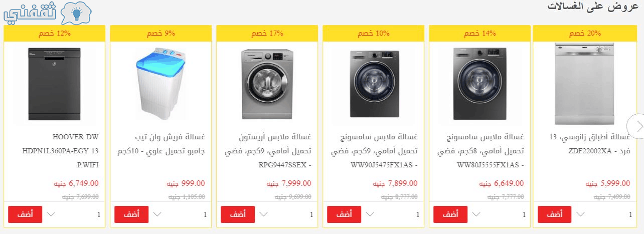Add Samsung 9kg washer to cart

(x=344, y=214)
